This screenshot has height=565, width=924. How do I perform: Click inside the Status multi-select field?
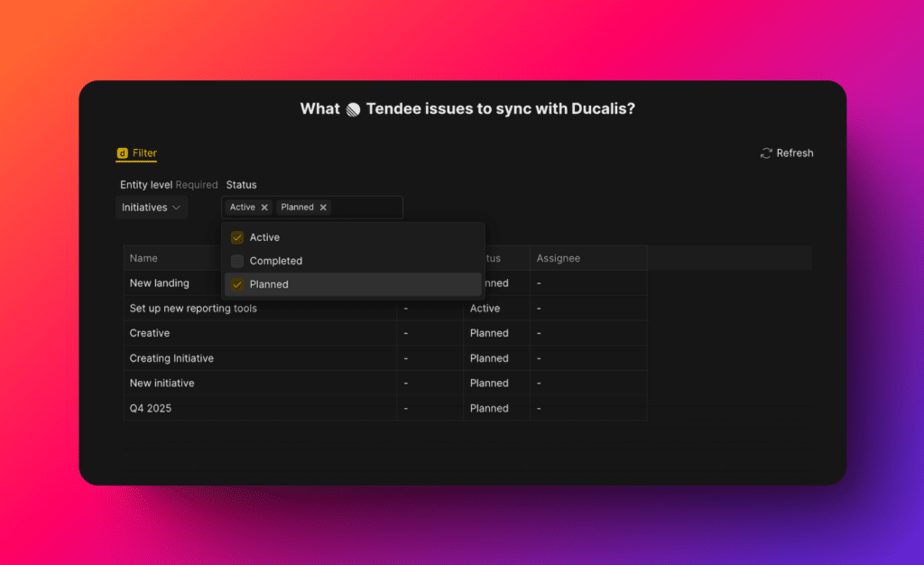click(365, 208)
